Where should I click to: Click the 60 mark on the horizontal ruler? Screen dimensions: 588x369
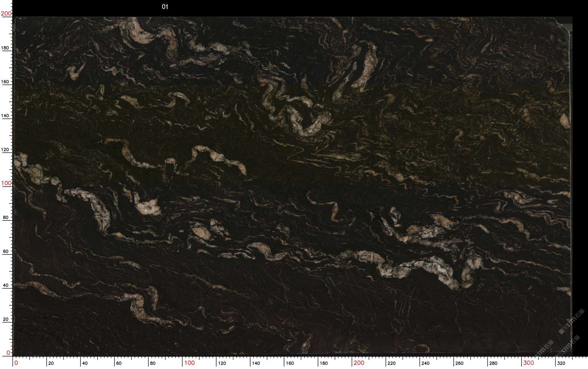(119, 363)
